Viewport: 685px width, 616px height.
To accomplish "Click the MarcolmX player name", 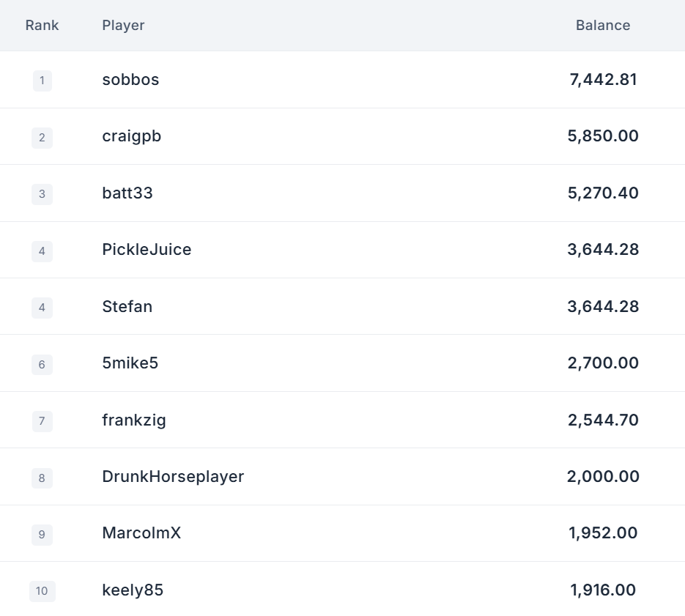I will (x=141, y=533).
